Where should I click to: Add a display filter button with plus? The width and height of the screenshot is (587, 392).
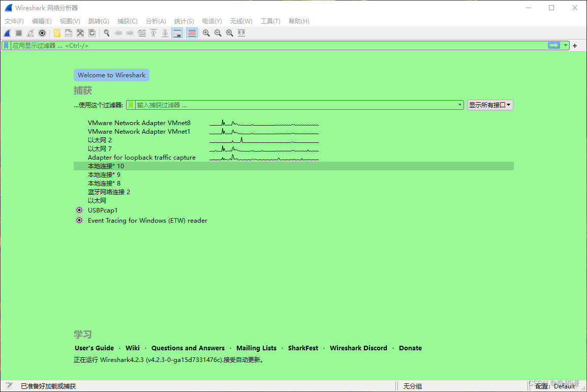(575, 46)
